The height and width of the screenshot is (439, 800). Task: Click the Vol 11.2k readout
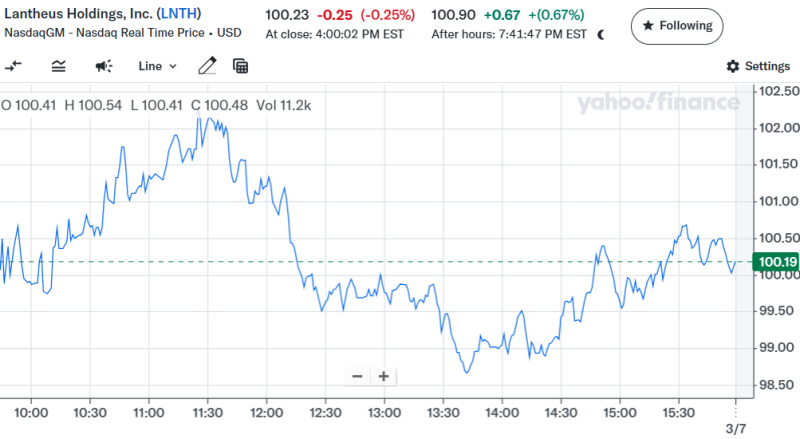tap(284, 105)
